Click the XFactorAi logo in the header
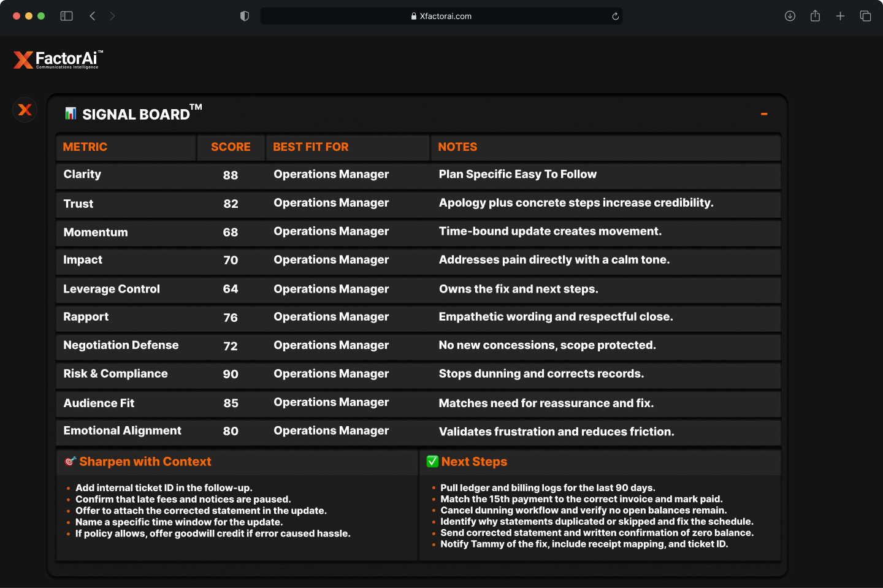Screen dimensions: 883x588 click(x=58, y=59)
